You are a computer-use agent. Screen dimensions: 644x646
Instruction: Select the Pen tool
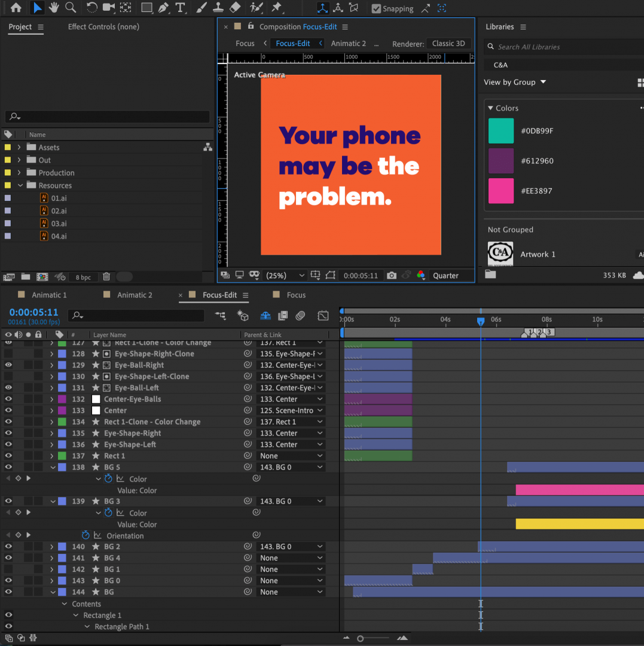tap(163, 8)
